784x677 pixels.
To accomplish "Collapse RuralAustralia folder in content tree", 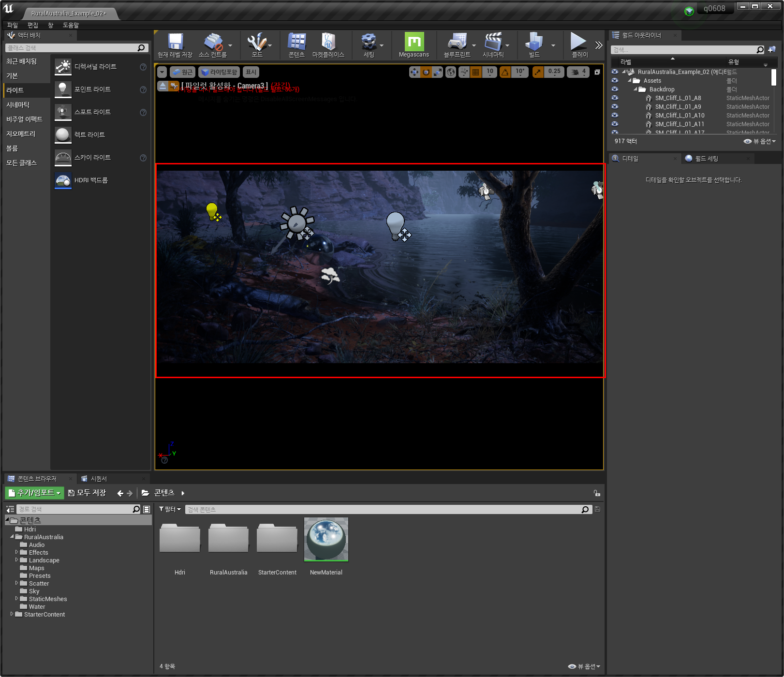I will tap(12, 536).
